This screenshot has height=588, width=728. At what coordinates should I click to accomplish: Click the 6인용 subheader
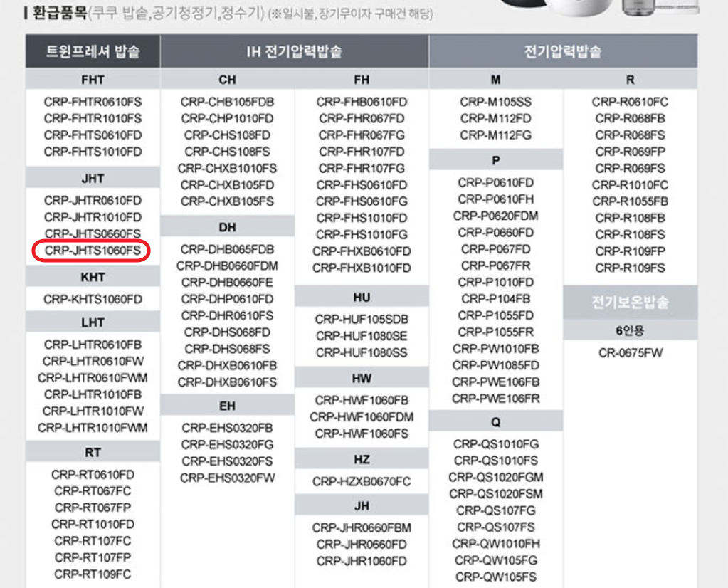(x=630, y=331)
